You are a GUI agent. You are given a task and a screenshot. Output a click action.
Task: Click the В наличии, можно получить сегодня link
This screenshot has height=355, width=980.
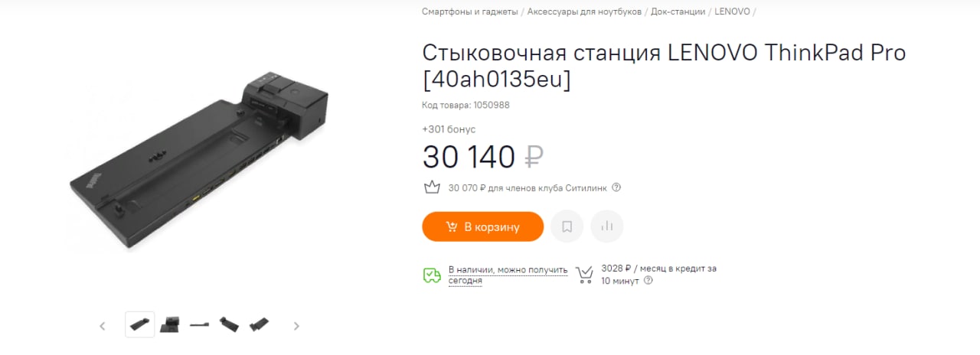pos(508,275)
